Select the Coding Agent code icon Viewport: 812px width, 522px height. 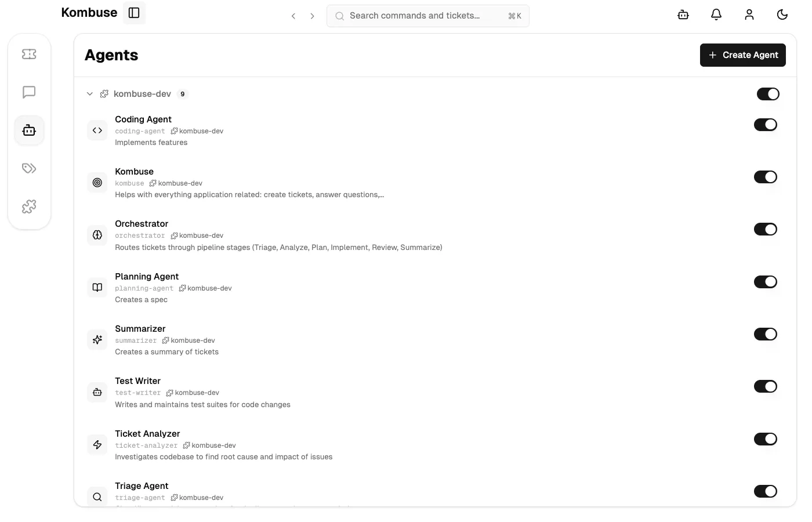coord(97,130)
